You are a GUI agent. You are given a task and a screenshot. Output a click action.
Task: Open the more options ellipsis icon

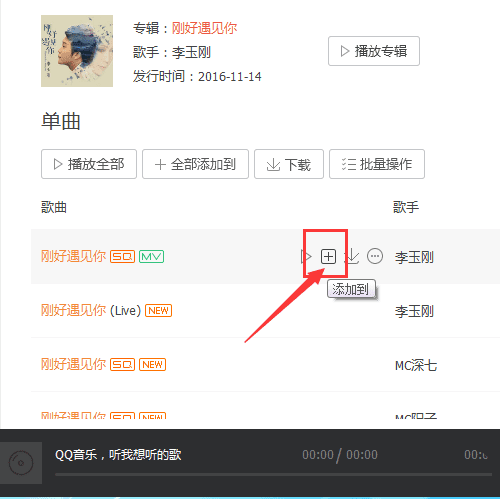click(375, 256)
